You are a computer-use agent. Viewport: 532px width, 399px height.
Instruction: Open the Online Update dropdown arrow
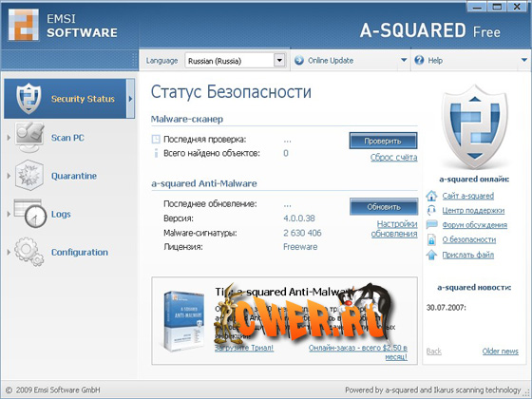(x=404, y=60)
